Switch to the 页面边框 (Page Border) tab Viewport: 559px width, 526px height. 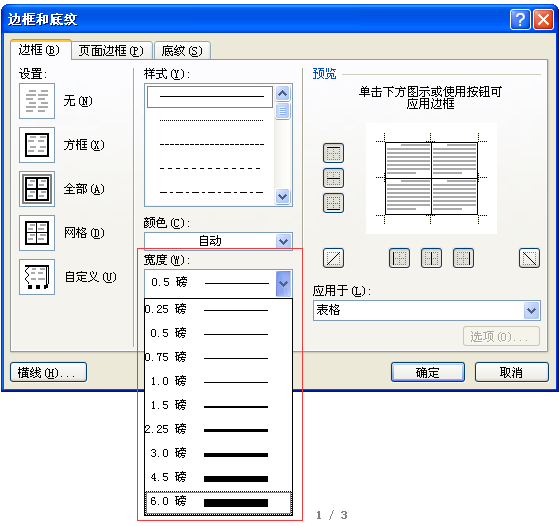pyautogui.click(x=111, y=51)
